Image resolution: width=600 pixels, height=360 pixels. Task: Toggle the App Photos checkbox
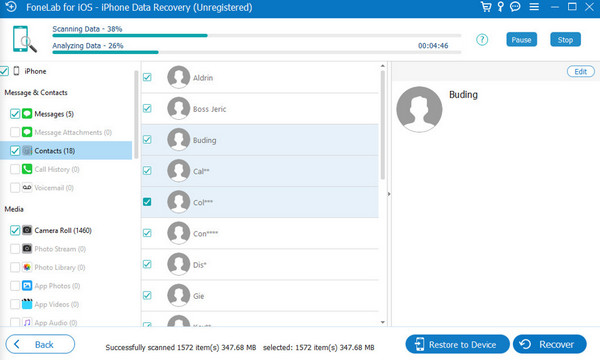15,286
